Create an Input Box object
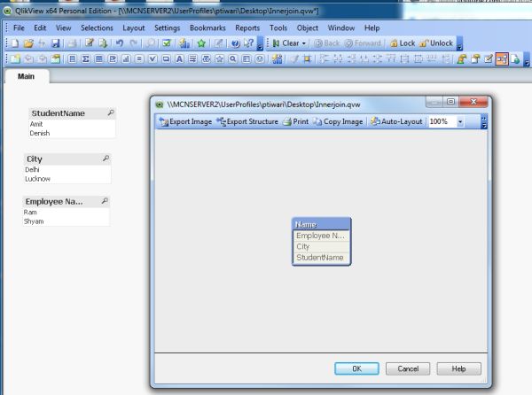Viewport: 532px width, 395px height. point(139,59)
